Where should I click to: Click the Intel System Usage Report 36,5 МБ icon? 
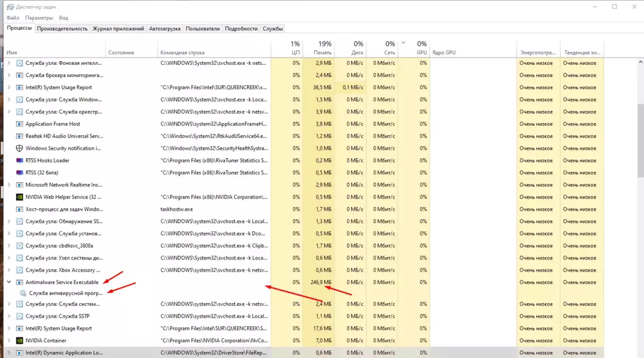coord(20,87)
